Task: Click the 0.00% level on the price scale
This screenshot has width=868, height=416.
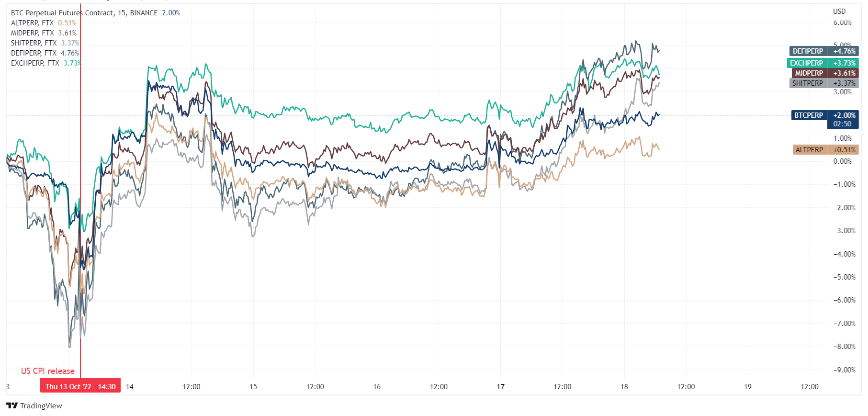Action: tap(842, 161)
